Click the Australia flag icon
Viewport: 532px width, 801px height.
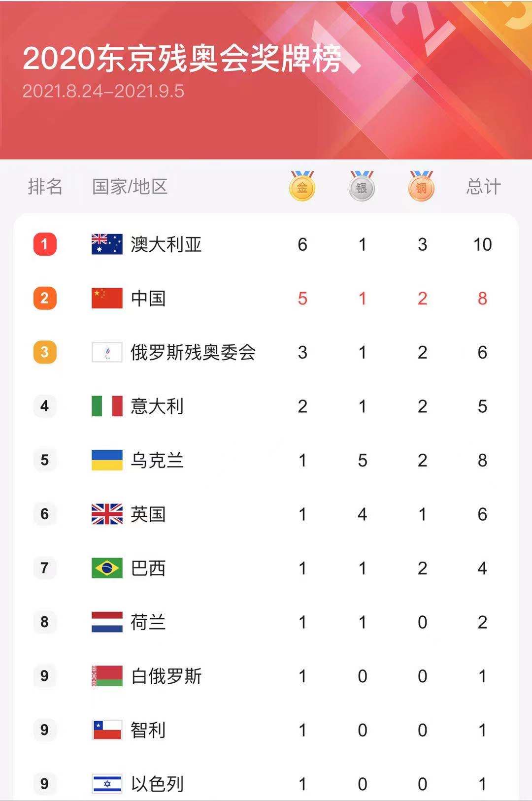tap(107, 244)
